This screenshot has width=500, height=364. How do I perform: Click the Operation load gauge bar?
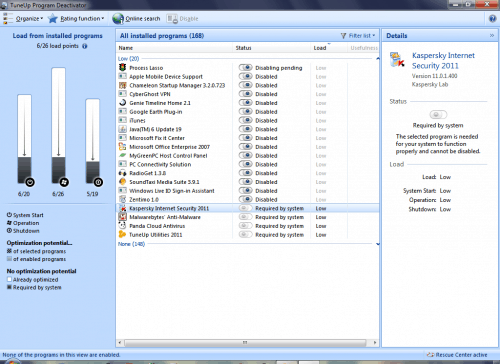pos(58,125)
